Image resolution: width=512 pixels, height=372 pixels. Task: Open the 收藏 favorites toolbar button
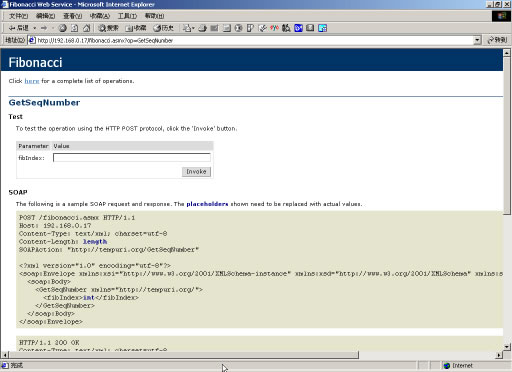click(x=136, y=28)
